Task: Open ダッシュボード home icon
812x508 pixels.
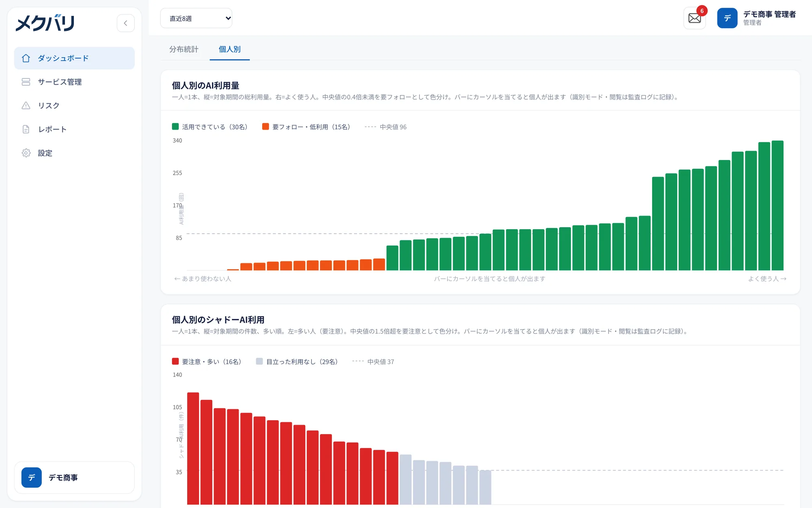Action: (26, 58)
